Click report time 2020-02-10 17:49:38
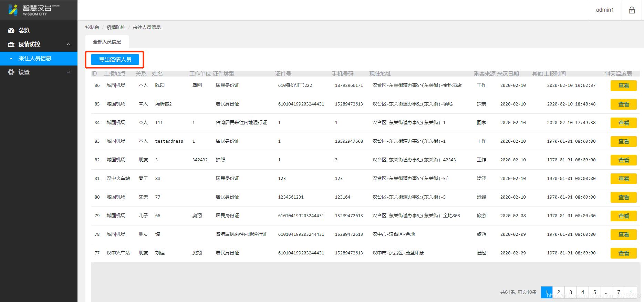 (x=571, y=122)
